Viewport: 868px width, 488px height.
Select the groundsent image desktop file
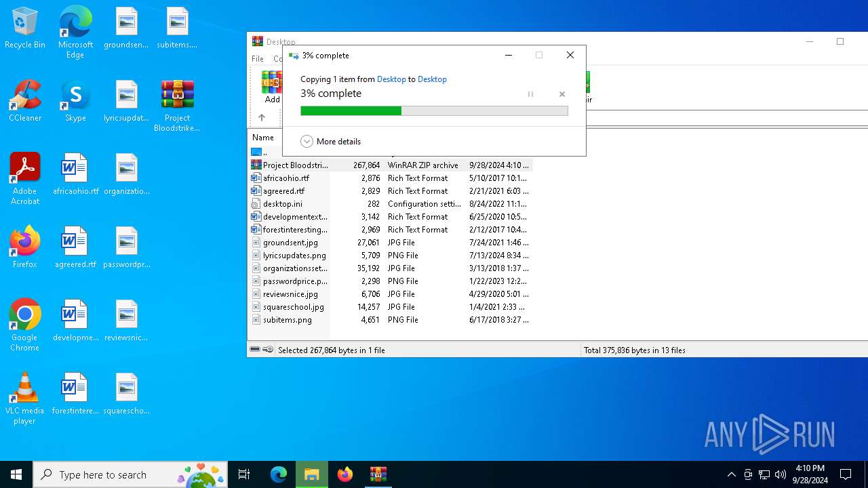[126, 28]
